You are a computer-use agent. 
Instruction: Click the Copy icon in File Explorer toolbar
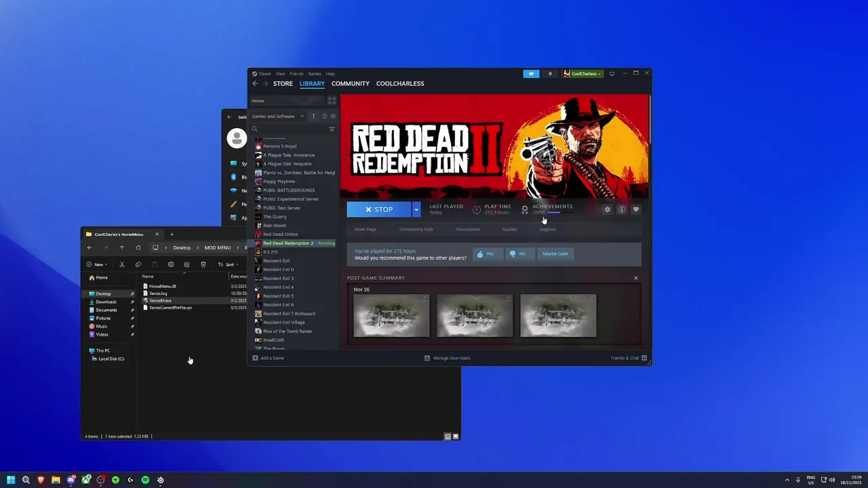point(138,264)
